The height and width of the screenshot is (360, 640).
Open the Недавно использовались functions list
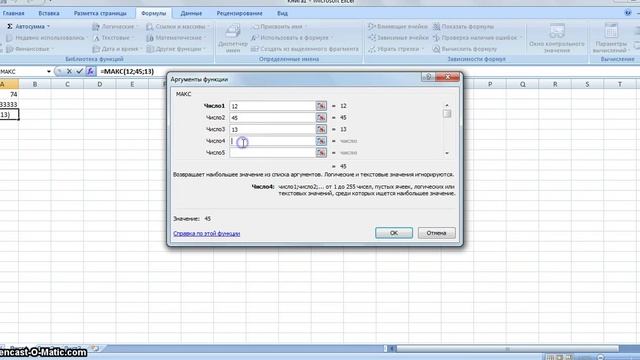[46, 38]
